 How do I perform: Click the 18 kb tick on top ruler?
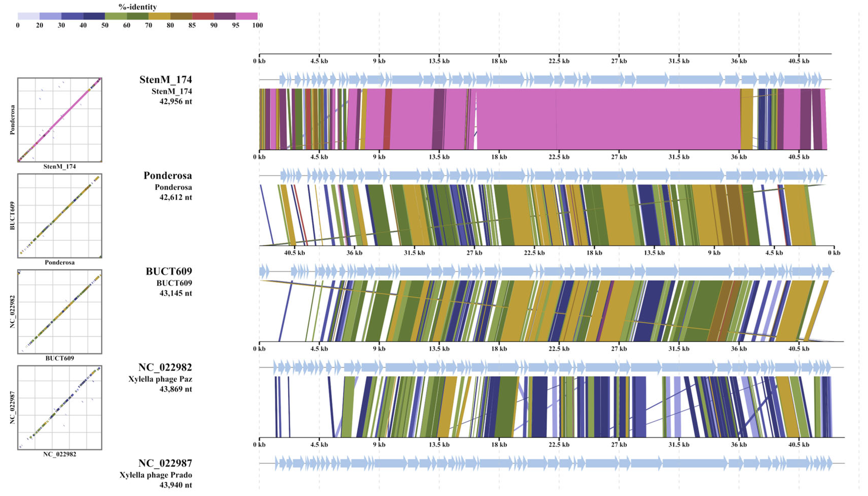pos(499,61)
